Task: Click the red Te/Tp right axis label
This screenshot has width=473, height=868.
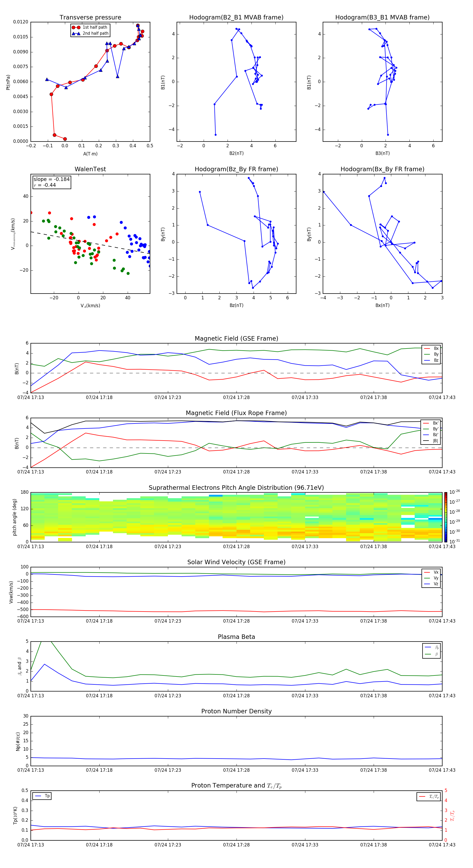Action: [452, 815]
